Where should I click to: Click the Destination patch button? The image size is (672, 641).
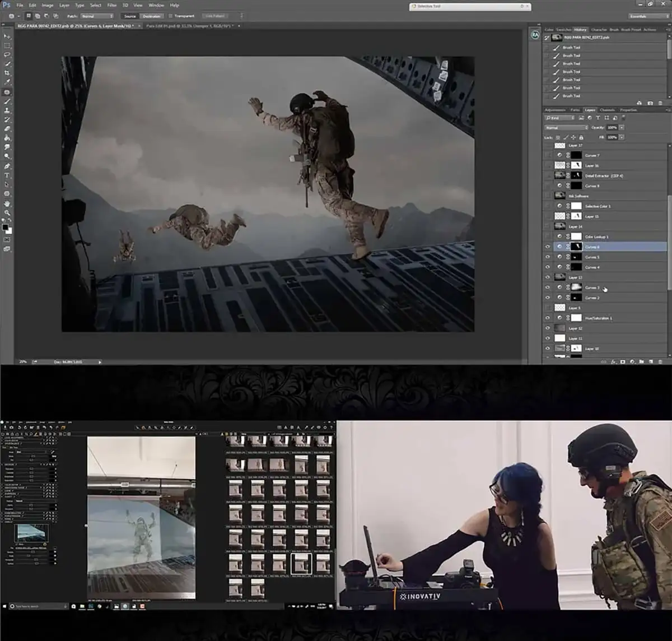[x=152, y=16]
